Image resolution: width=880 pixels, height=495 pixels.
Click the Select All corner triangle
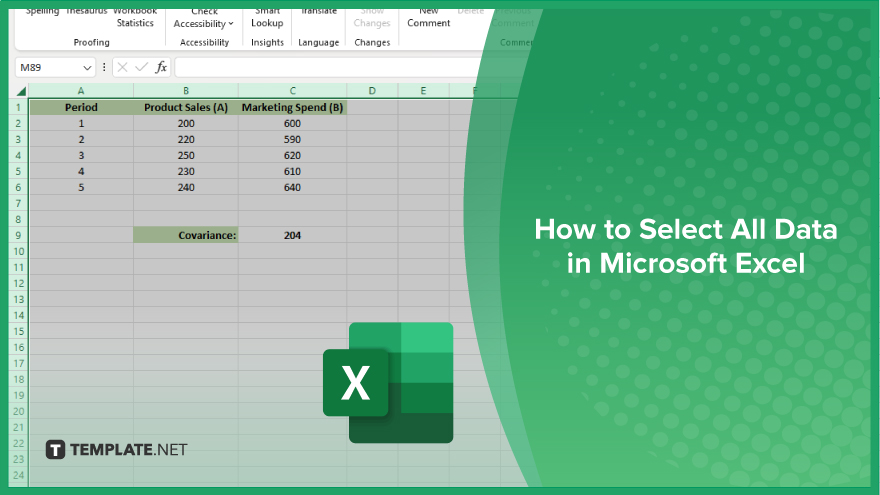pos(21,91)
